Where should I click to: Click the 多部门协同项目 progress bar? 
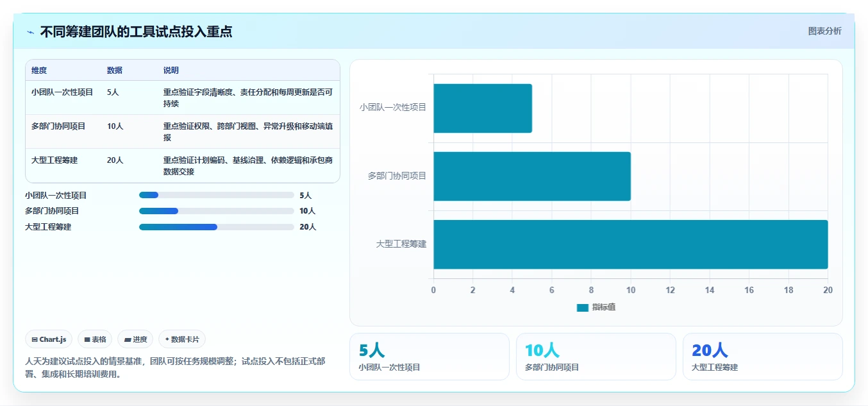[217, 210]
